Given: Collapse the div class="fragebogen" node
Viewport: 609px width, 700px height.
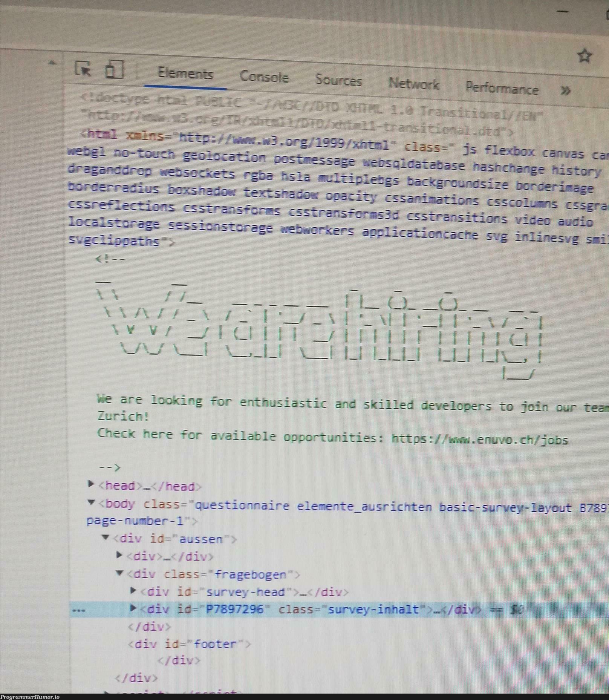Looking at the screenshot, I should [119, 573].
